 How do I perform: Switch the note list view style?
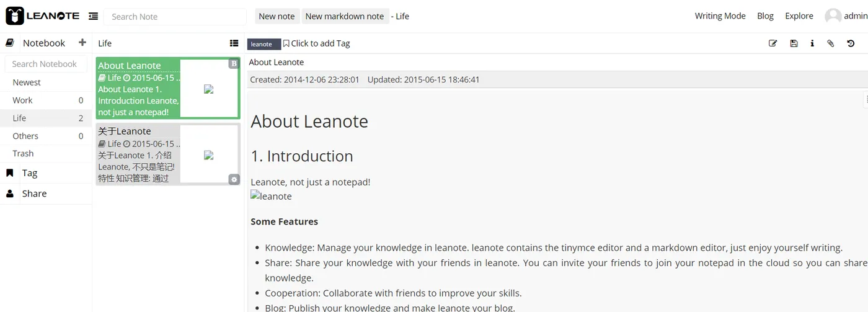pyautogui.click(x=234, y=43)
